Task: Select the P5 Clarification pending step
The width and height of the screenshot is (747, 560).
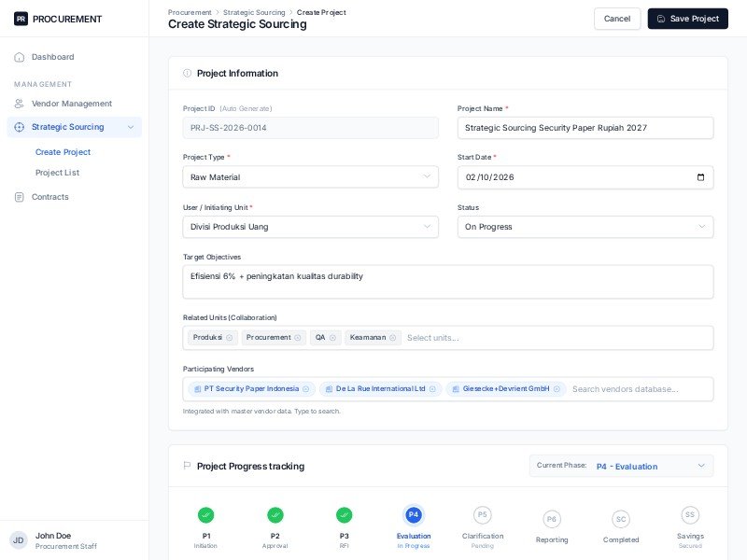Action: coord(483,515)
